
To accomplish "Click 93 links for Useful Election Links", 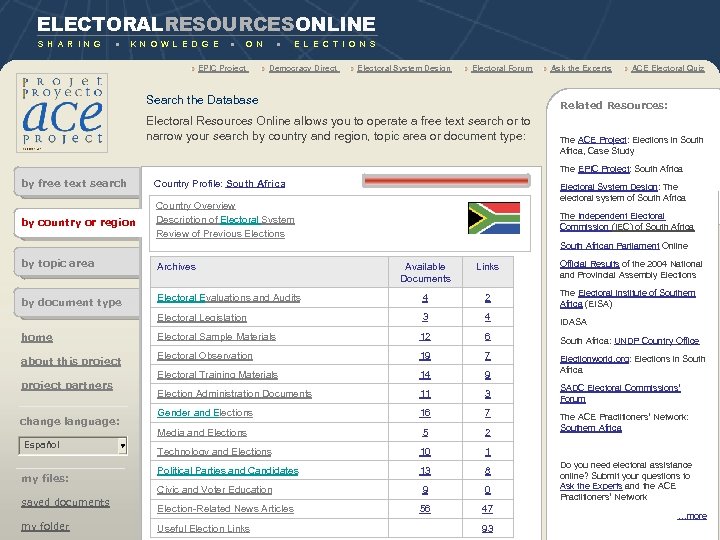I will tap(487, 529).
